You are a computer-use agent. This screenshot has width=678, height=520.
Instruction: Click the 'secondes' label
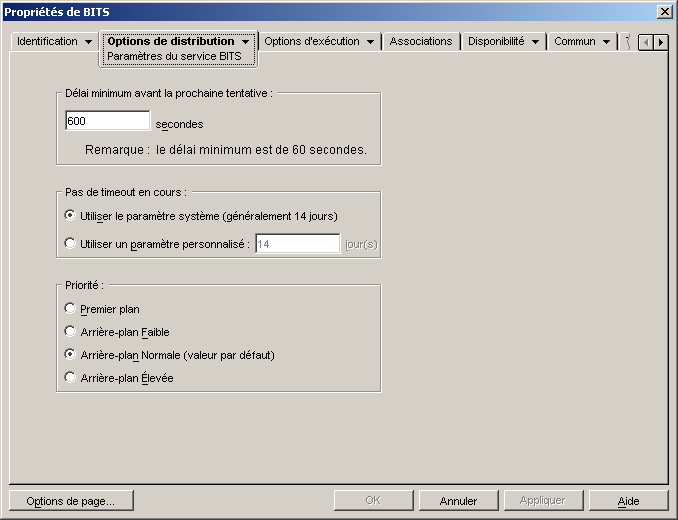tap(179, 124)
